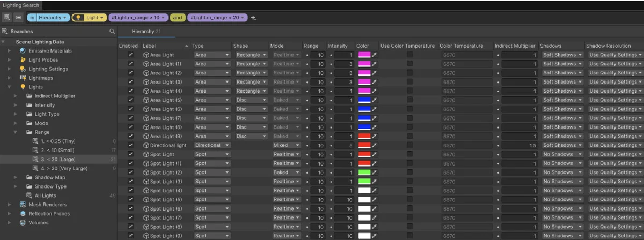The height and width of the screenshot is (240, 644).
Task: Open Shadow Resolution dropdown for Spot Light (5)
Action: pyautogui.click(x=614, y=200)
